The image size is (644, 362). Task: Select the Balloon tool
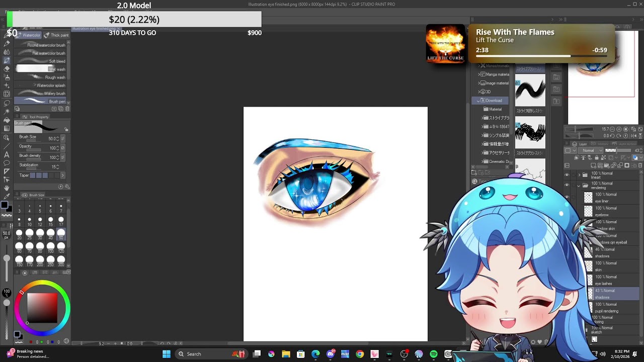pos(7,163)
